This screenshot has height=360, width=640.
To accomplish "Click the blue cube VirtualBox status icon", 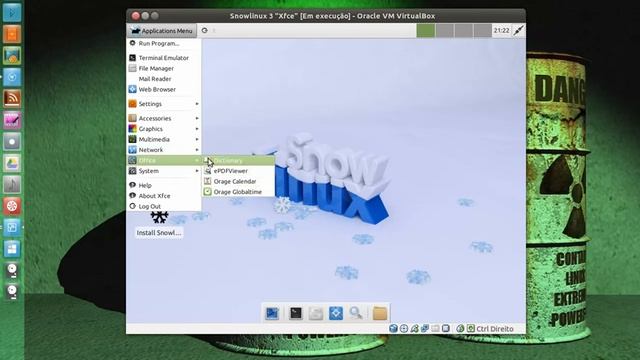I will coord(393,329).
